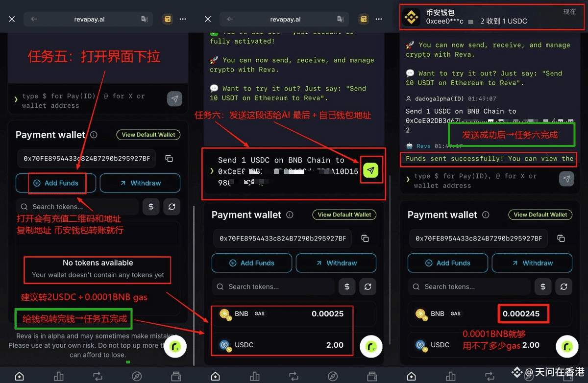The width and height of the screenshot is (588, 383).
Task: Go back in the middle screenshot's browser
Action: pyautogui.click(x=230, y=20)
